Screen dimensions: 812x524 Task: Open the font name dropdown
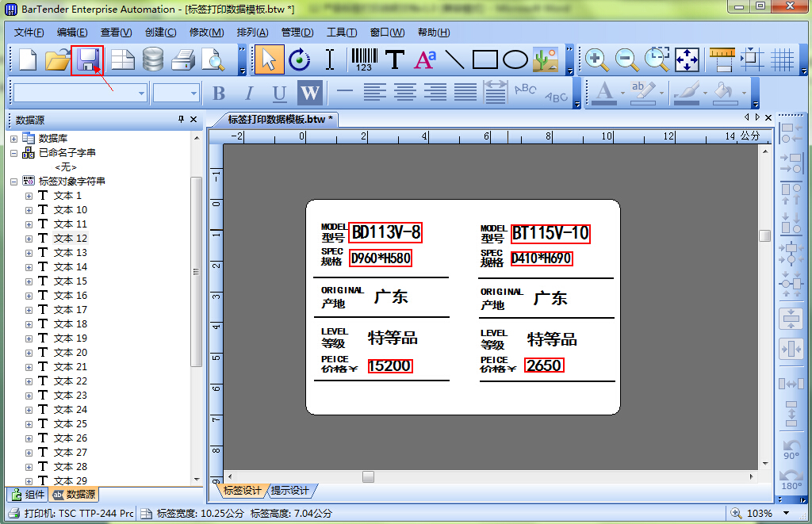click(141, 93)
